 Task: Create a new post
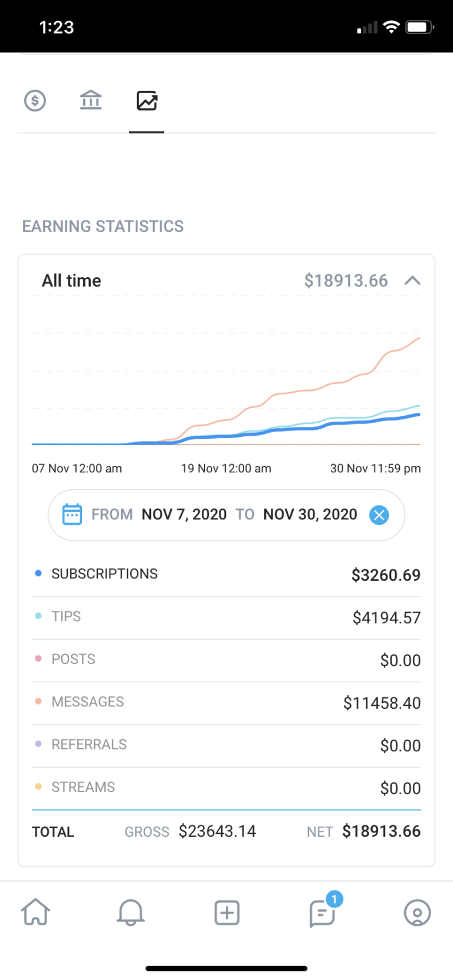(x=226, y=913)
